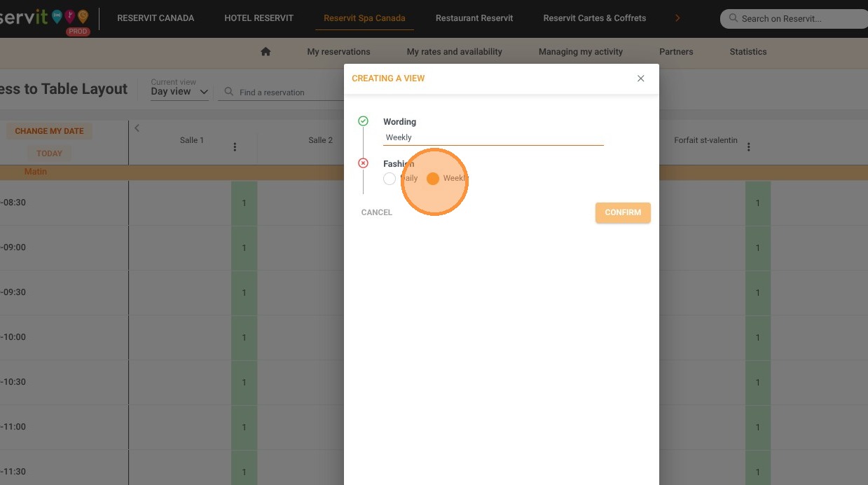The height and width of the screenshot is (485, 868).
Task: Open My reservations menu
Action: [x=338, y=51]
